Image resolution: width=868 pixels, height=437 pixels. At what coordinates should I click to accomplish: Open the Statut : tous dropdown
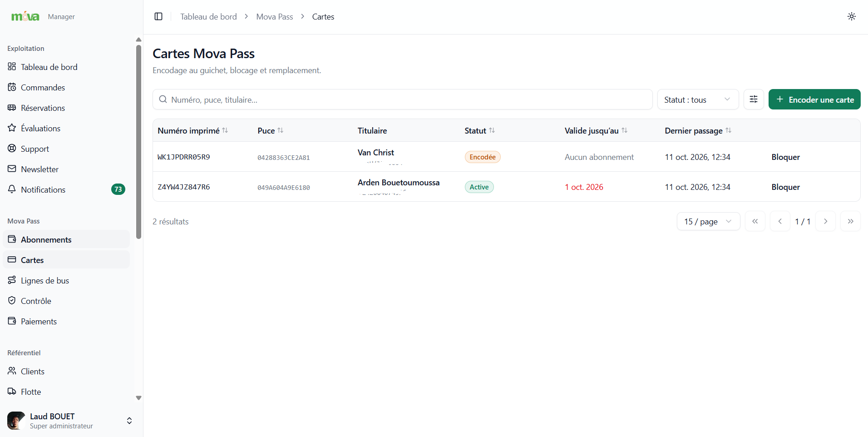tap(698, 99)
